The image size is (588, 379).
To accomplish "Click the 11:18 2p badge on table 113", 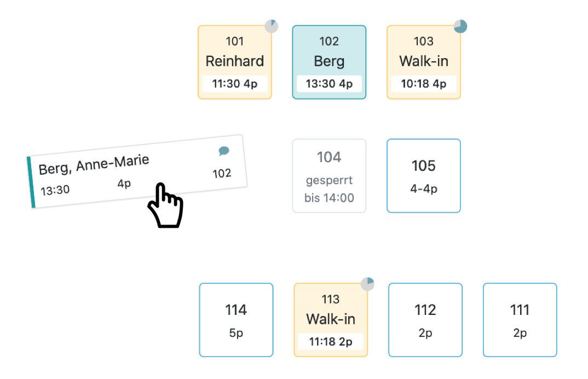I will pyautogui.click(x=330, y=342).
